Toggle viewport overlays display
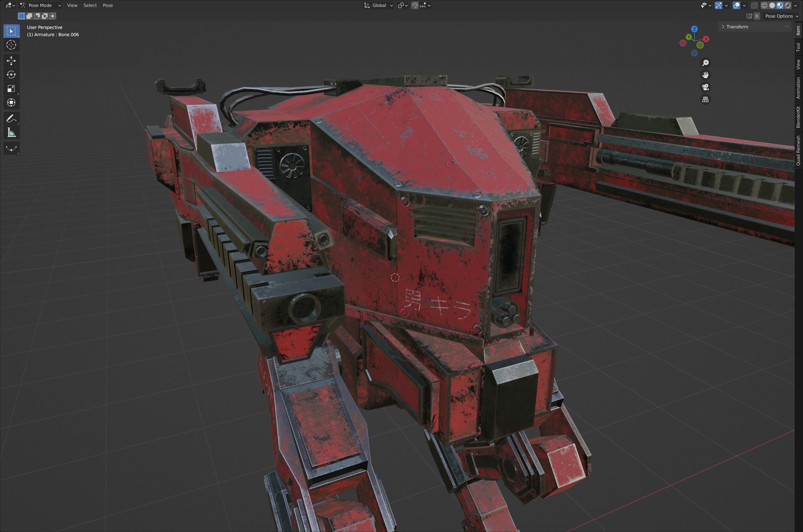The width and height of the screenshot is (803, 532). coord(737,5)
